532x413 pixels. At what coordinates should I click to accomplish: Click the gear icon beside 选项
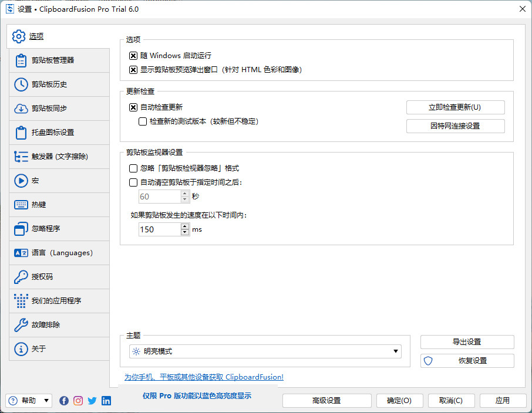pyautogui.click(x=19, y=36)
